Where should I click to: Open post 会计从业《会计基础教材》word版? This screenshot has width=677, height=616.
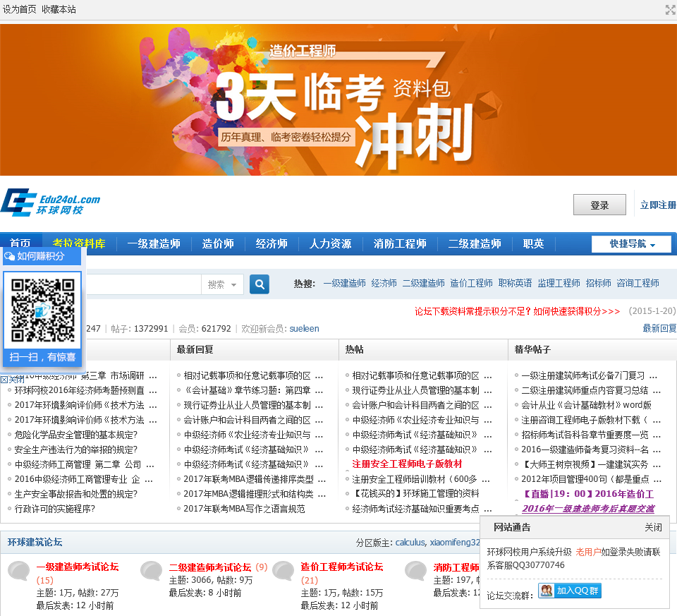[x=586, y=405]
